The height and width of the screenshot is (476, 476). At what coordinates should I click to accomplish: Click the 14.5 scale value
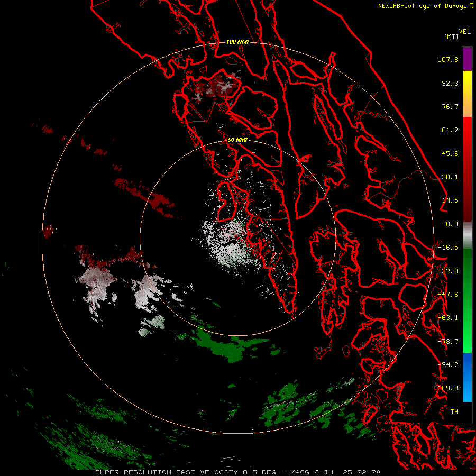pyautogui.click(x=450, y=200)
